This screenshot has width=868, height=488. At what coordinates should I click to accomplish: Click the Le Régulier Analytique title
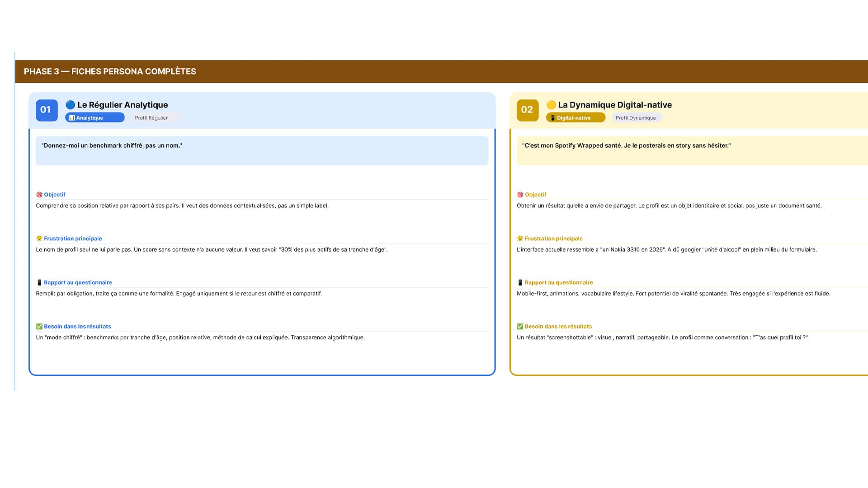123,105
